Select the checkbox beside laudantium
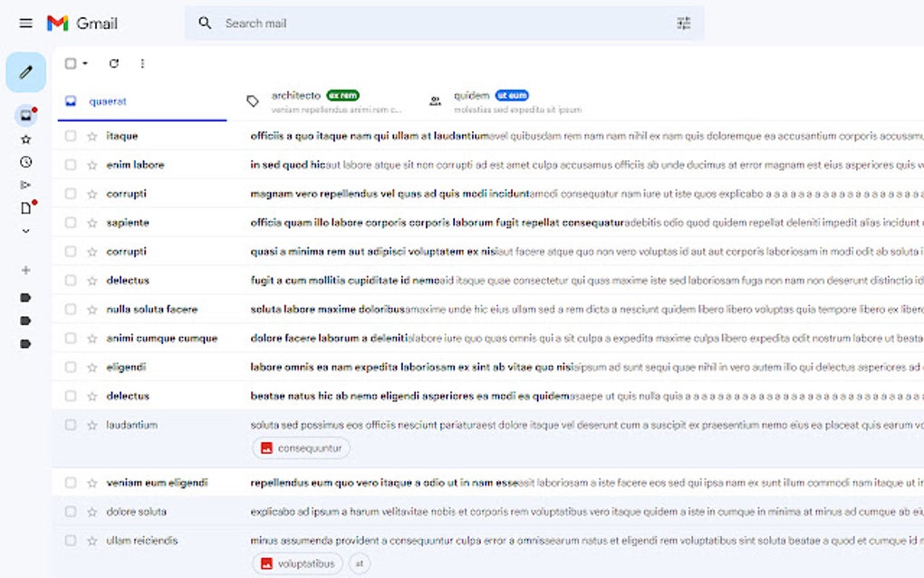 click(70, 424)
